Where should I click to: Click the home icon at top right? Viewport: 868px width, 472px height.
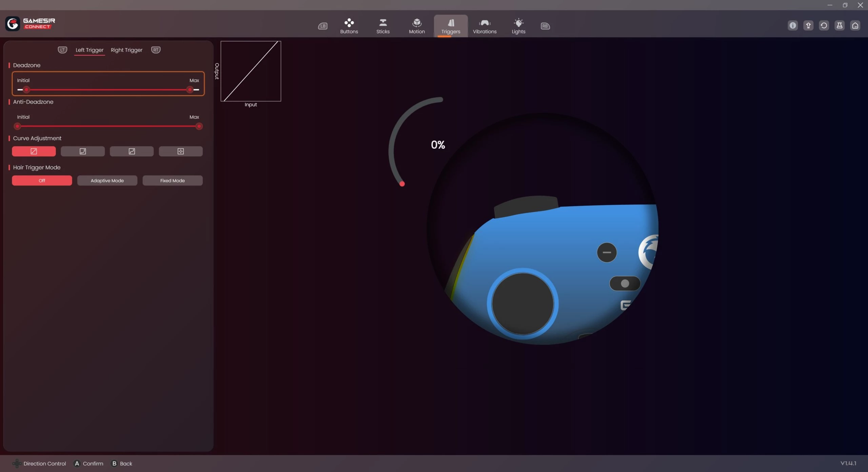click(x=855, y=25)
